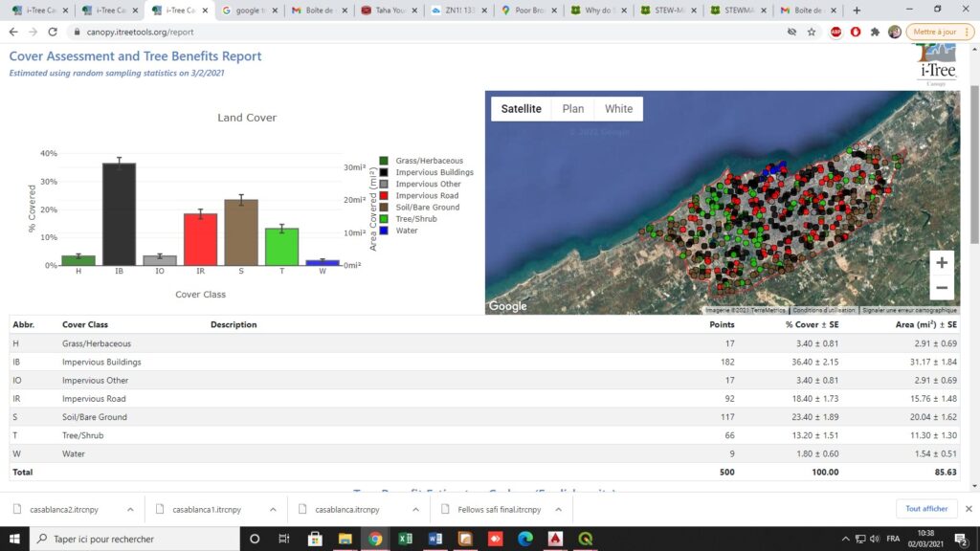Switch the map to Plan view
Screen dimensions: 980x551
pos(573,109)
